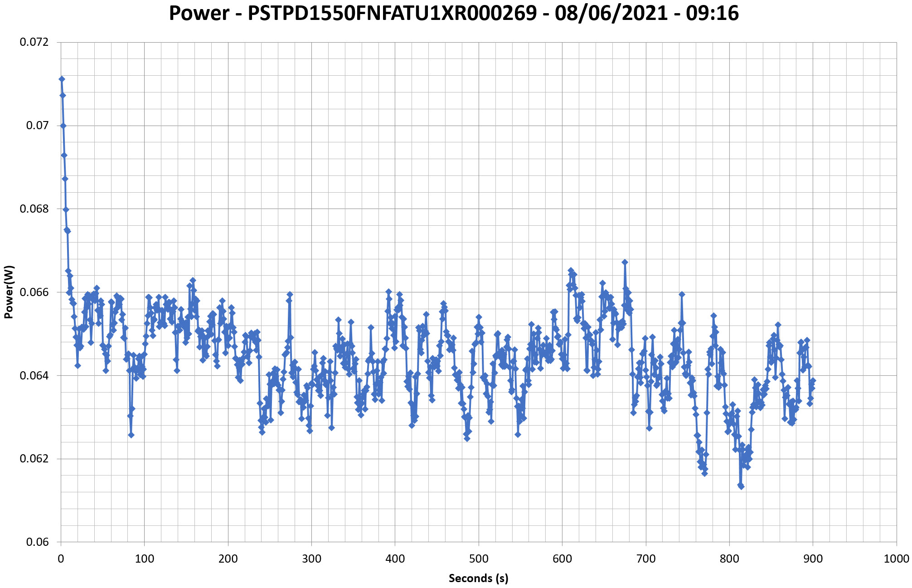Image resolution: width=912 pixels, height=588 pixels.
Task: Click the 0 x-axis label
Action: [61, 559]
